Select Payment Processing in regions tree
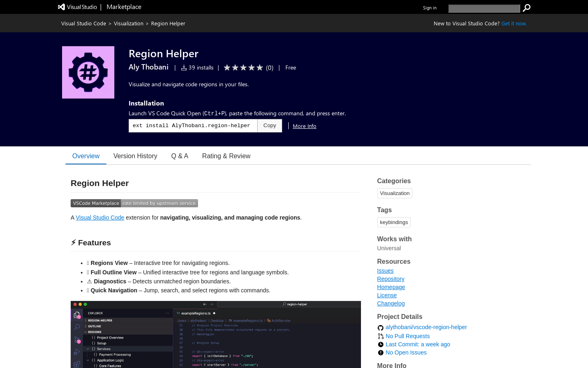The height and width of the screenshot is (368, 588). coord(115,355)
